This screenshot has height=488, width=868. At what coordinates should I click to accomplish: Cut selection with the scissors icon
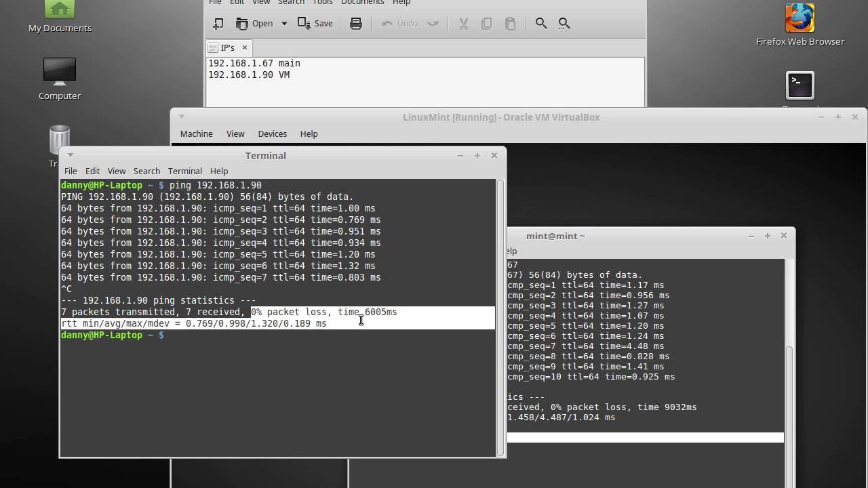click(464, 23)
